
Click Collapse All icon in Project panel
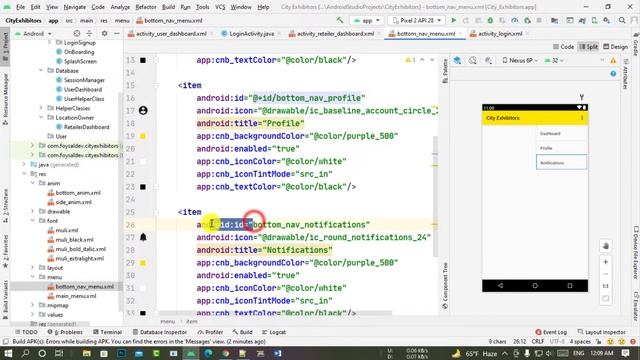[x=89, y=33]
